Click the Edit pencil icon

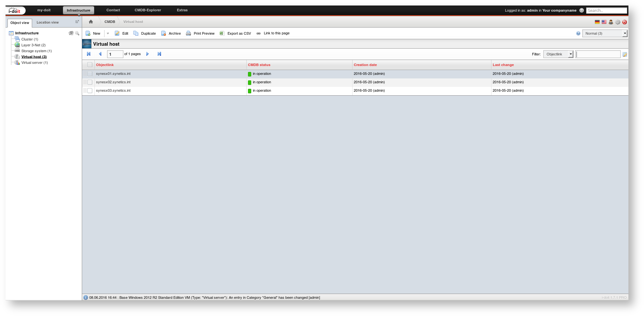pos(117,33)
